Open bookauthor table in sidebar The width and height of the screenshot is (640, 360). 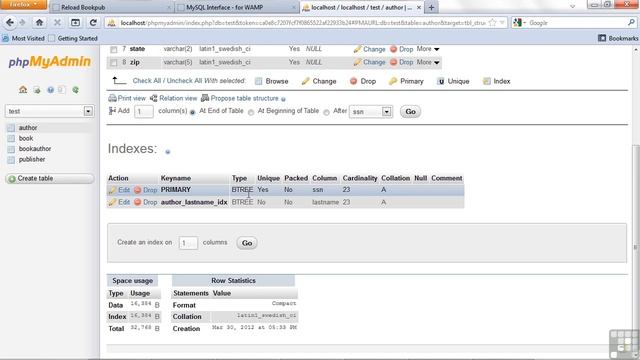tap(35, 149)
